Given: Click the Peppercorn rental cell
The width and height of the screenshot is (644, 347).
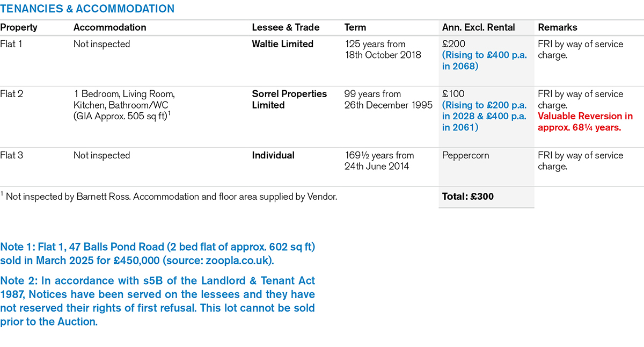Looking at the screenshot, I should tap(466, 155).
